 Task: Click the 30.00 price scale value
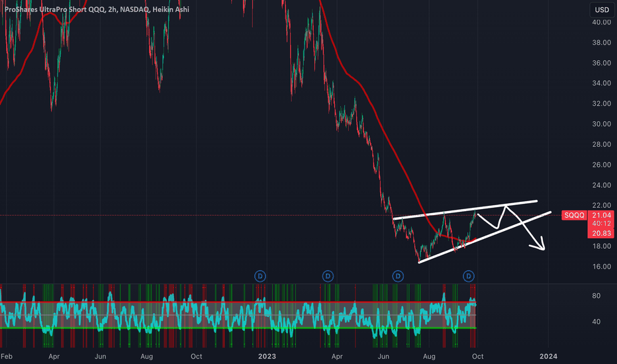pyautogui.click(x=602, y=124)
